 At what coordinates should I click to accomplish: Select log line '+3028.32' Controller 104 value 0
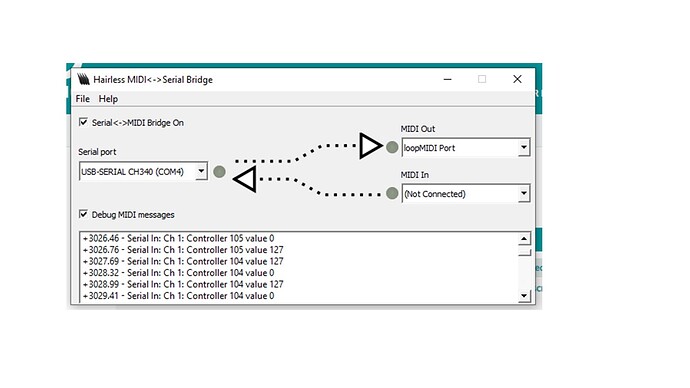coord(178,273)
